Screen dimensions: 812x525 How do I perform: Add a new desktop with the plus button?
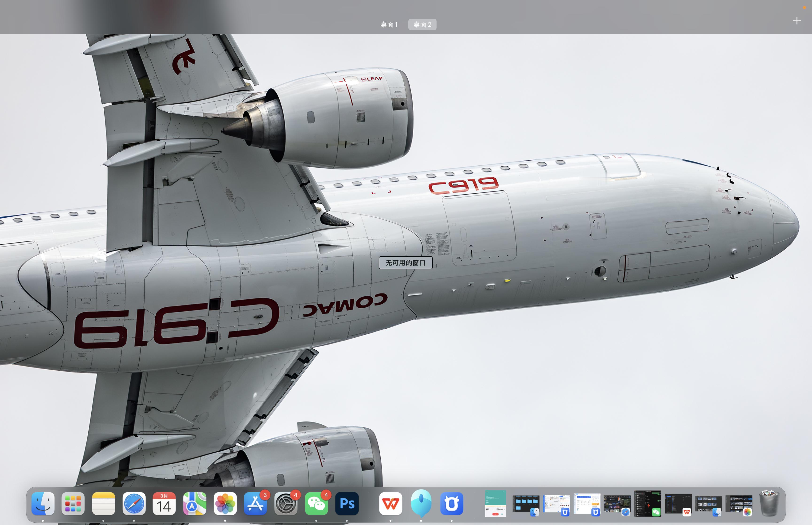click(x=797, y=21)
